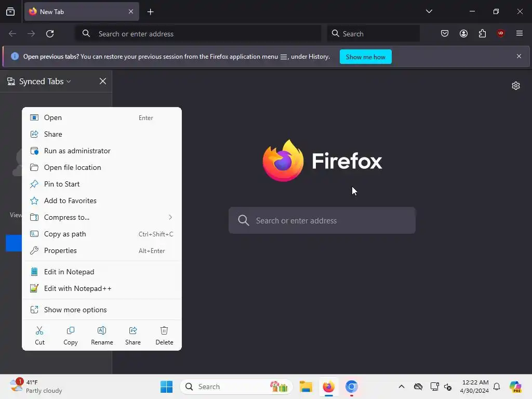Click the Show me how button
The width and height of the screenshot is (532, 399).
(365, 57)
